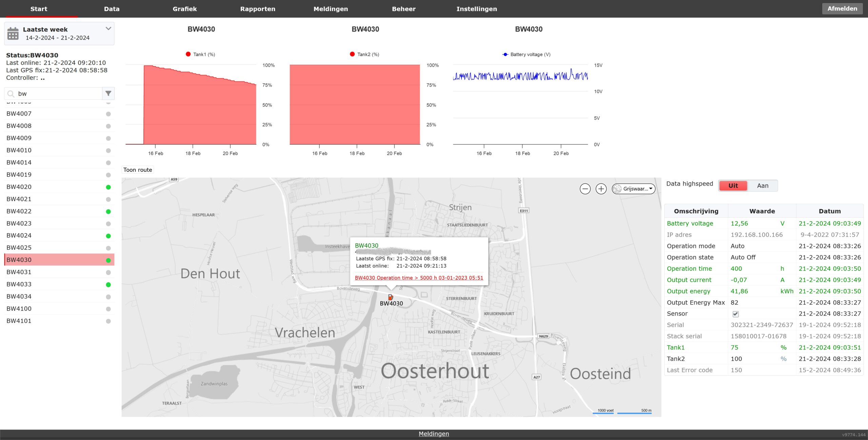Click the blue Battery voltage legend marker

pyautogui.click(x=505, y=54)
